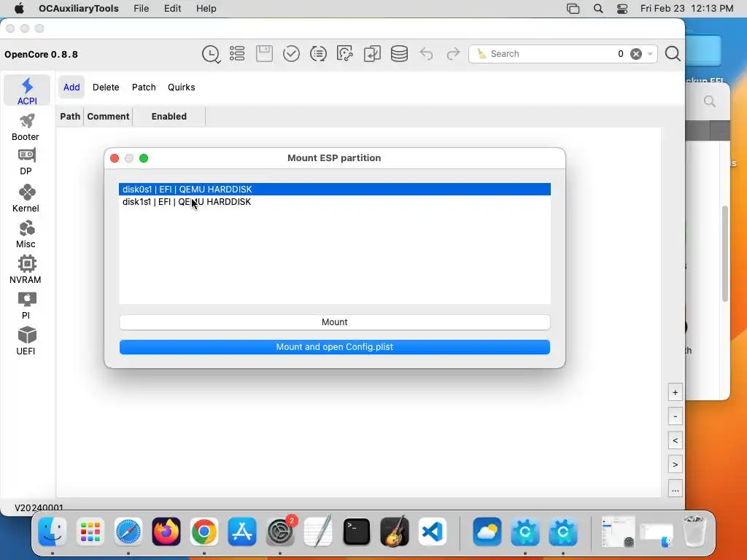Launch Firefox from the Dock
747x560 pixels.
(x=166, y=532)
